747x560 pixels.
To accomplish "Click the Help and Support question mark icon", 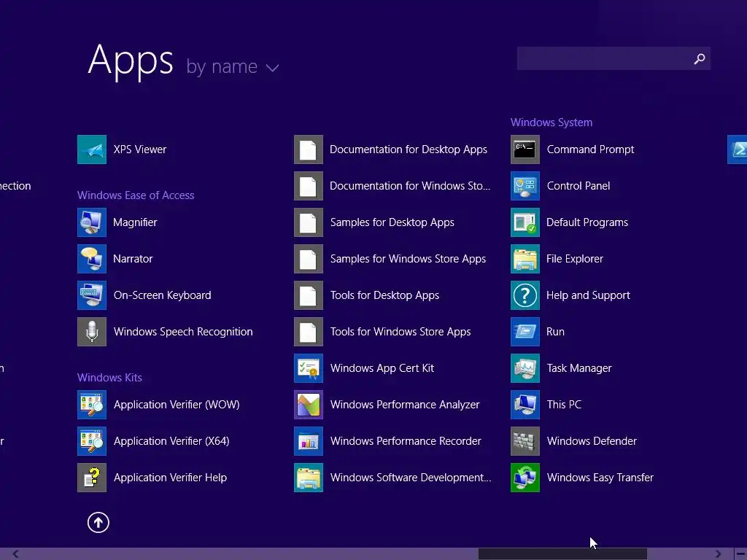I will pyautogui.click(x=525, y=295).
